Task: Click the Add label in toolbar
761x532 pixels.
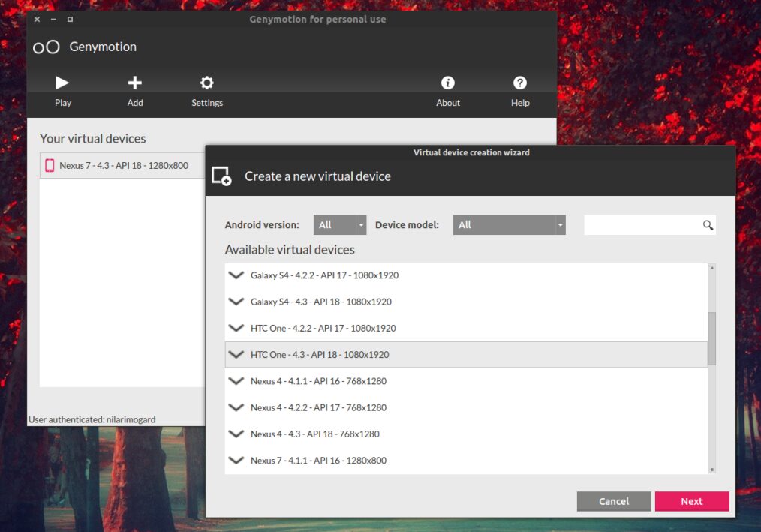Action: [x=135, y=103]
